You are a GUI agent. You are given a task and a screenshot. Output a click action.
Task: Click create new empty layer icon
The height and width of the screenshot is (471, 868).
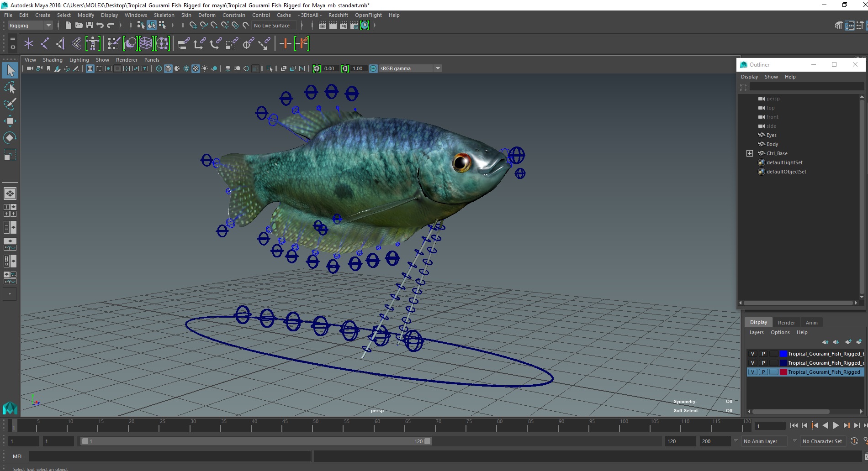tap(848, 342)
